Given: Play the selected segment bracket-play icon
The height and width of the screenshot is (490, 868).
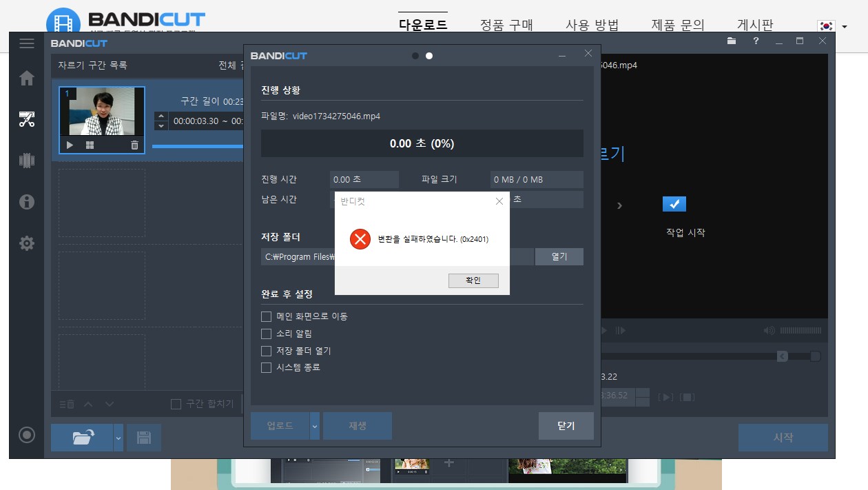Looking at the screenshot, I should (666, 397).
